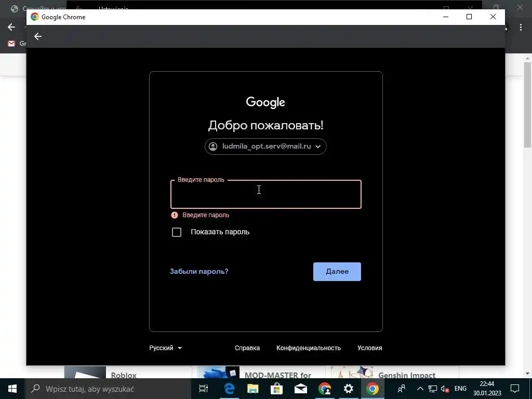Open the Windows Start menu
This screenshot has height=399, width=532.
[x=12, y=389]
